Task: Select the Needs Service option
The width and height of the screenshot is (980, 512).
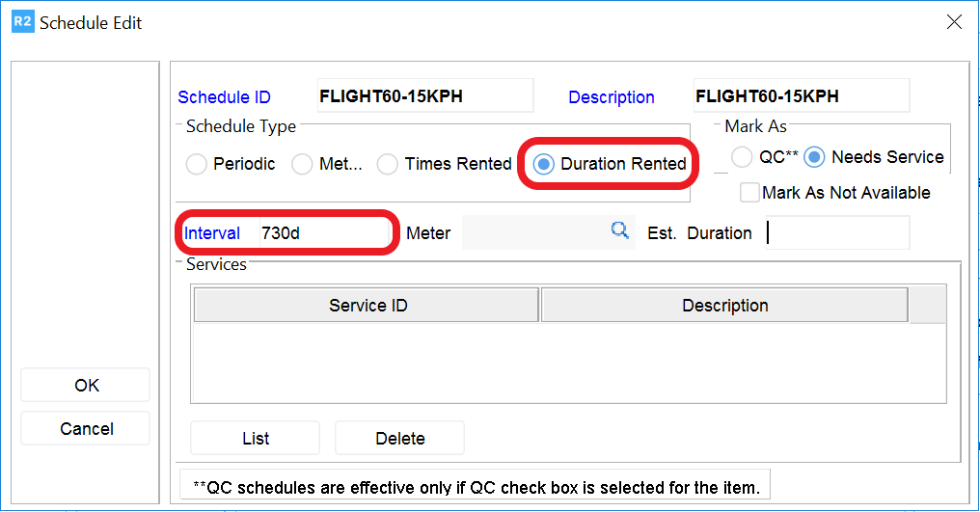Action: point(815,157)
